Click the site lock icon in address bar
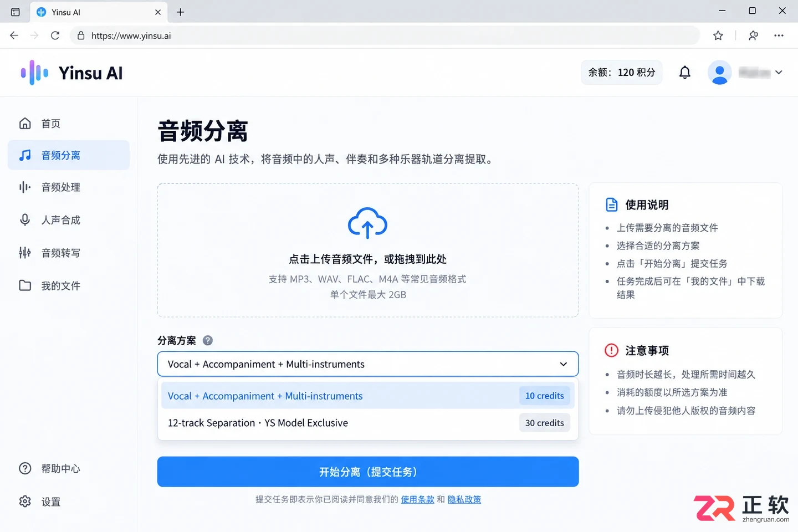The image size is (798, 532). 81,35
